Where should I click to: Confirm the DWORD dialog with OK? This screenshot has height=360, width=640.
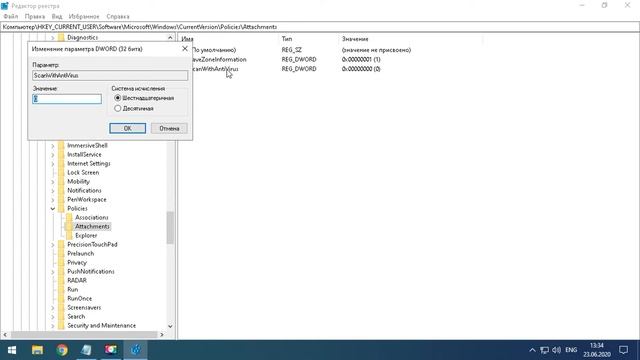(127, 128)
